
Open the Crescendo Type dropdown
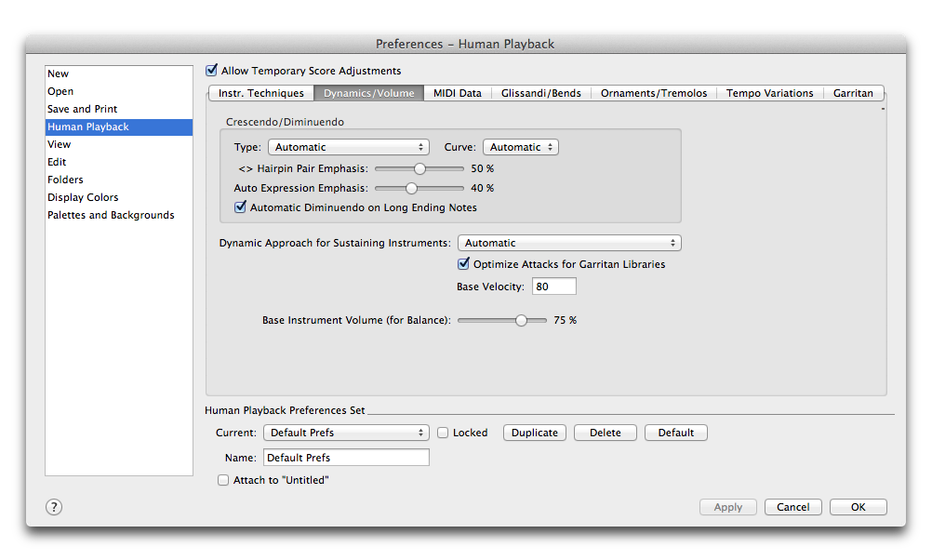pyautogui.click(x=348, y=147)
